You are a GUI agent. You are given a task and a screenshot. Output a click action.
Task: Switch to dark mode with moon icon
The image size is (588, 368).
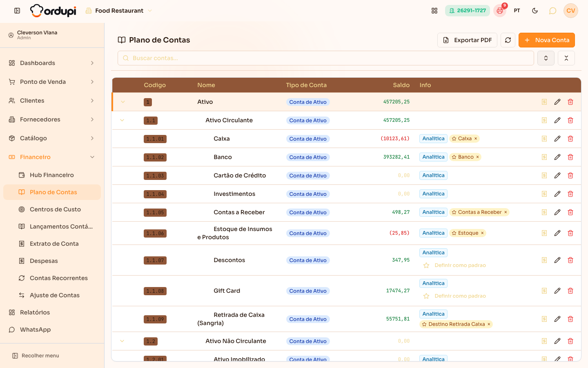535,11
